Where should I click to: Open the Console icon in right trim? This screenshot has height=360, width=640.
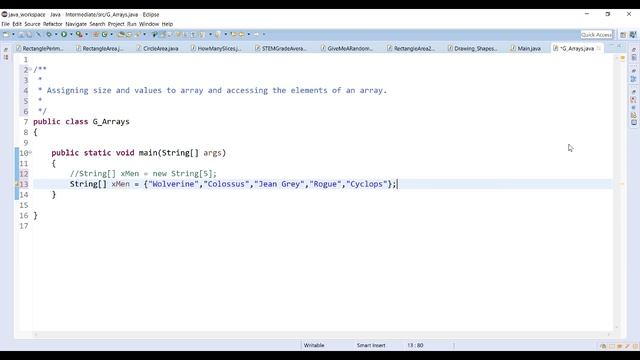634,122
